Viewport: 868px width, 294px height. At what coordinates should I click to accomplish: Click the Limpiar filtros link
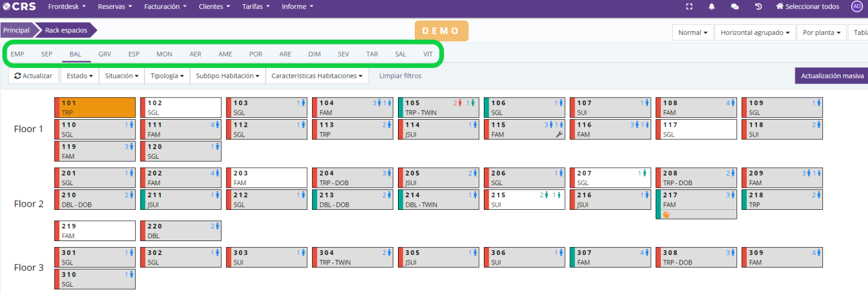click(x=400, y=76)
